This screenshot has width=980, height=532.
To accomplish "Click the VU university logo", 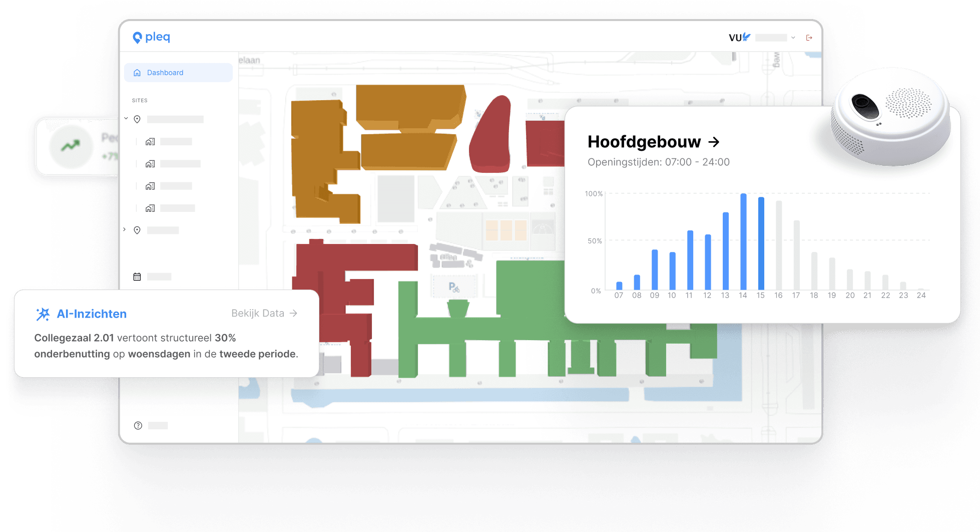I will point(739,38).
